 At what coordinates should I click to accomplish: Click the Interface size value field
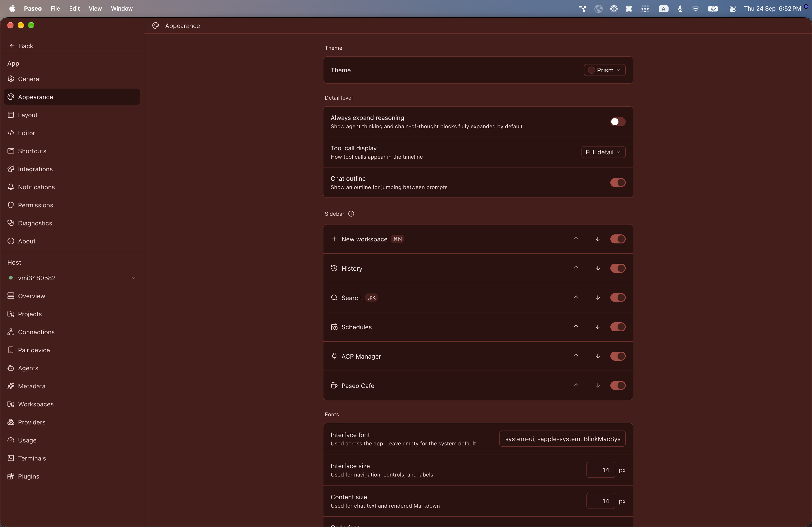[x=600, y=470]
